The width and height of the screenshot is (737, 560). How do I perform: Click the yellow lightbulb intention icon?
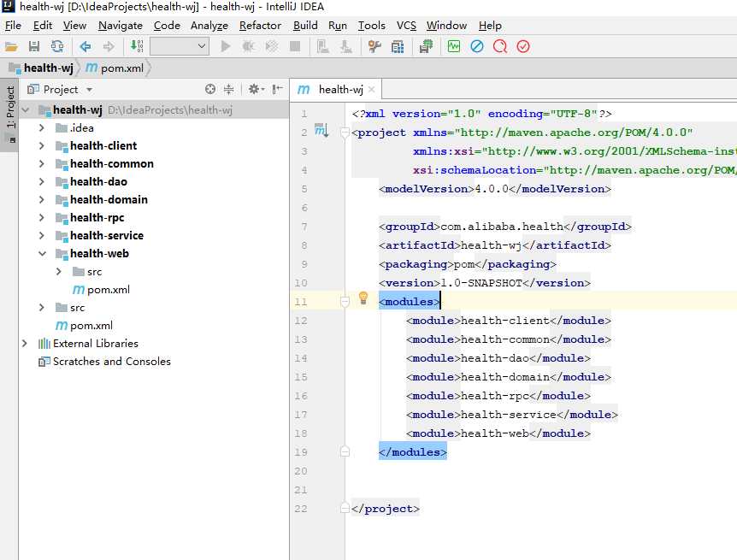tap(363, 298)
